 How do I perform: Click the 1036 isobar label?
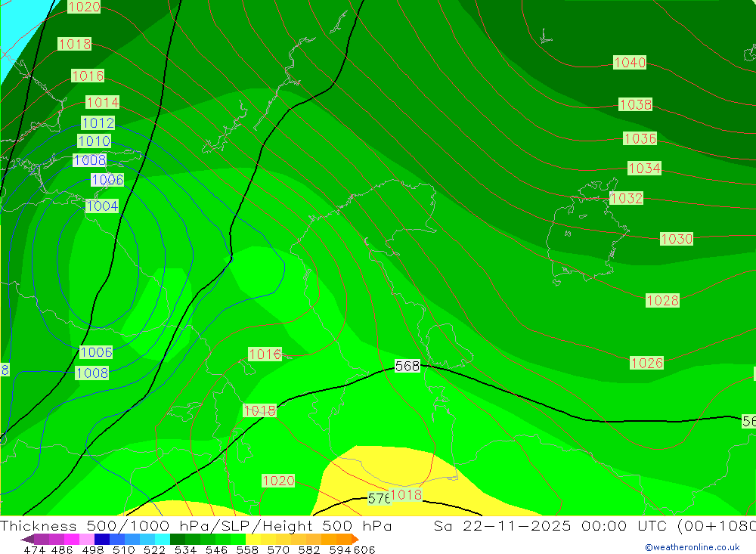coord(640,138)
